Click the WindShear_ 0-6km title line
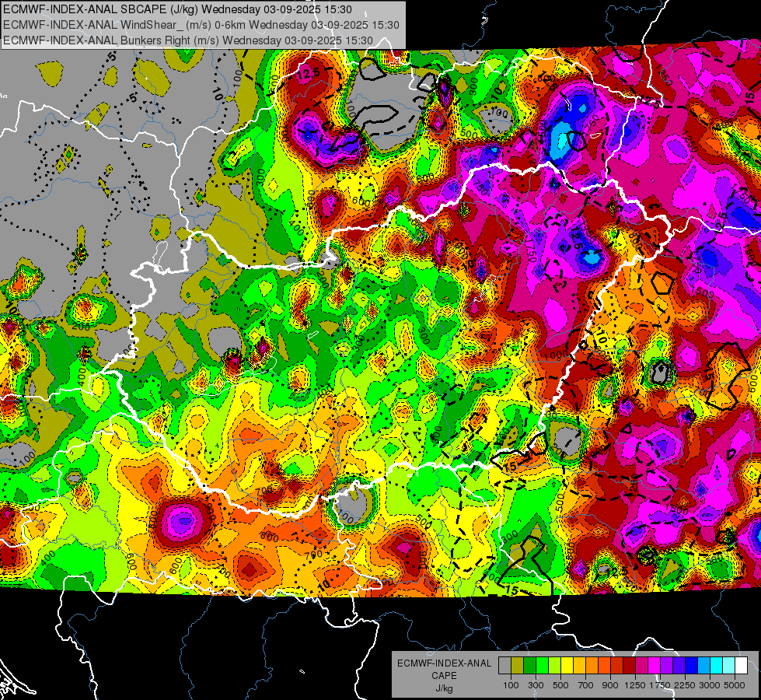 point(201,25)
